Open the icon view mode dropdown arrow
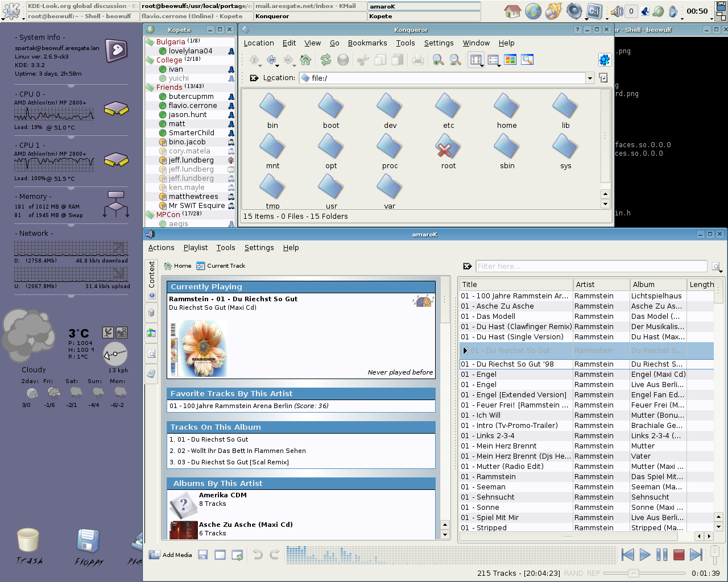 (482, 66)
